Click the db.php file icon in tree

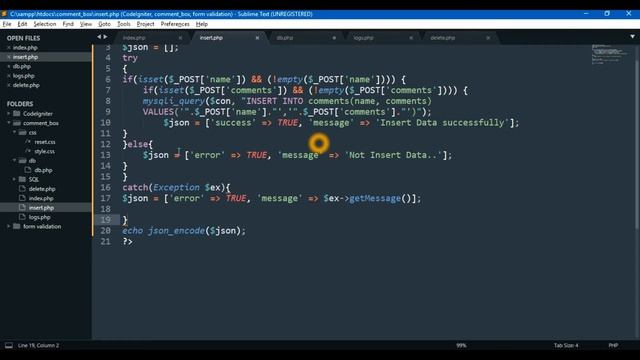coord(28,170)
